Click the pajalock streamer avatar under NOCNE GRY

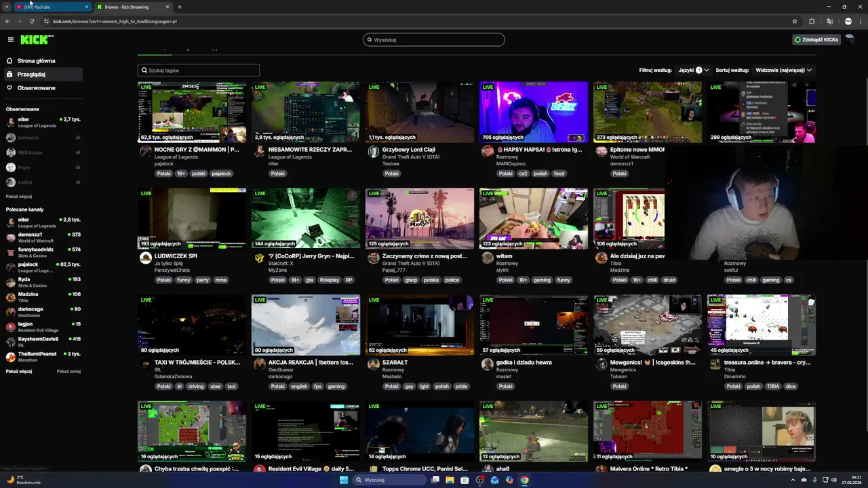pos(145,151)
